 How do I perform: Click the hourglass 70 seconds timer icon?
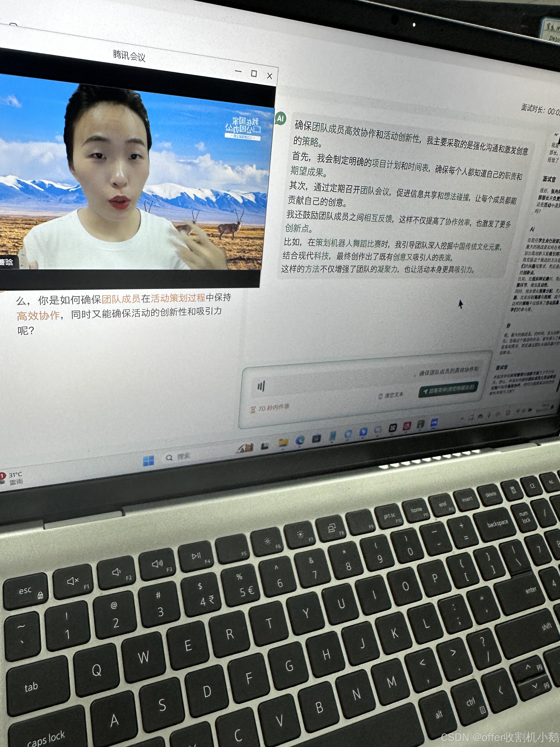click(253, 409)
